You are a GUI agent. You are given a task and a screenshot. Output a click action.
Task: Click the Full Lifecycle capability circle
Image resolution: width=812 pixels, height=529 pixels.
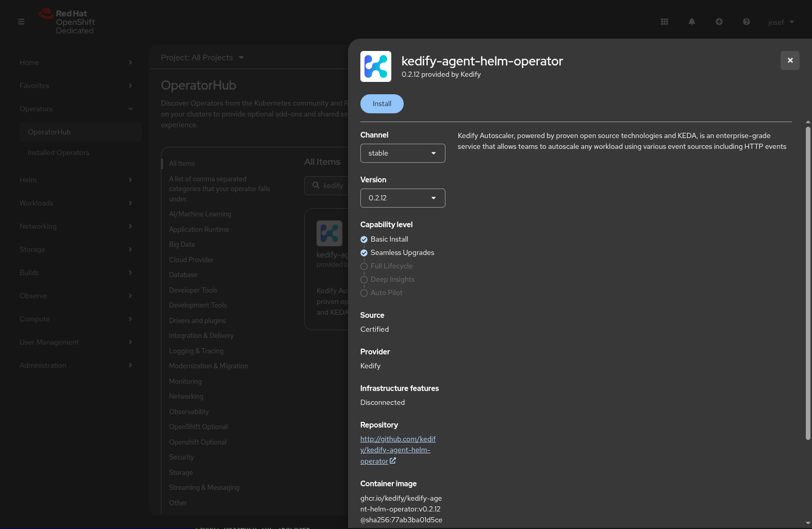pyautogui.click(x=364, y=266)
